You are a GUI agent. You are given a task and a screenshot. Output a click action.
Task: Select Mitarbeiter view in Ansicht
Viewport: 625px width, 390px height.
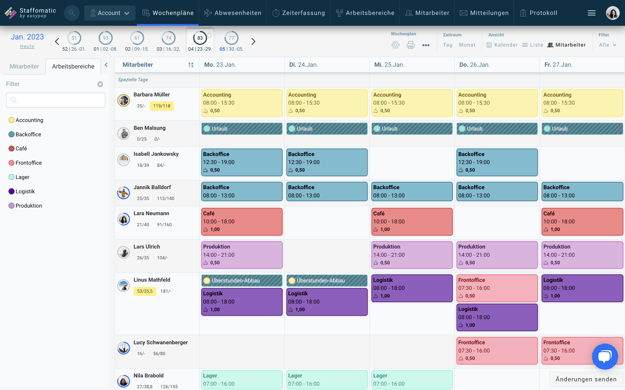566,45
